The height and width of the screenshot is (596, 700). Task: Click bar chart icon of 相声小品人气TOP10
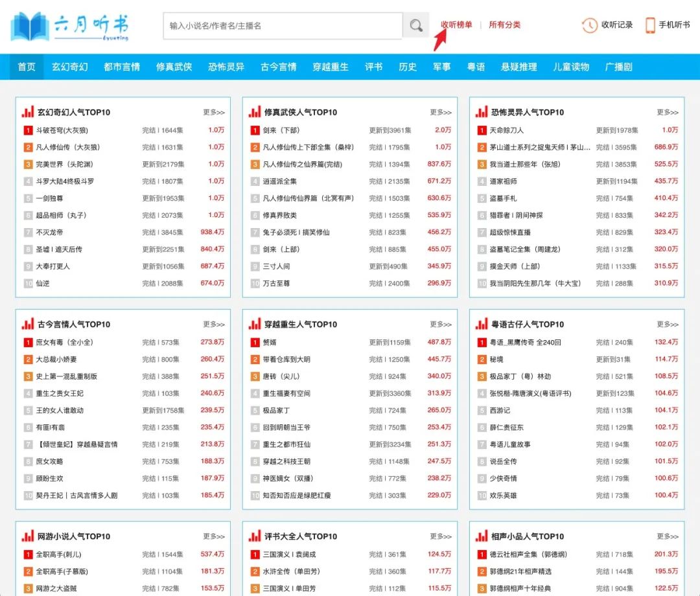pos(481,536)
